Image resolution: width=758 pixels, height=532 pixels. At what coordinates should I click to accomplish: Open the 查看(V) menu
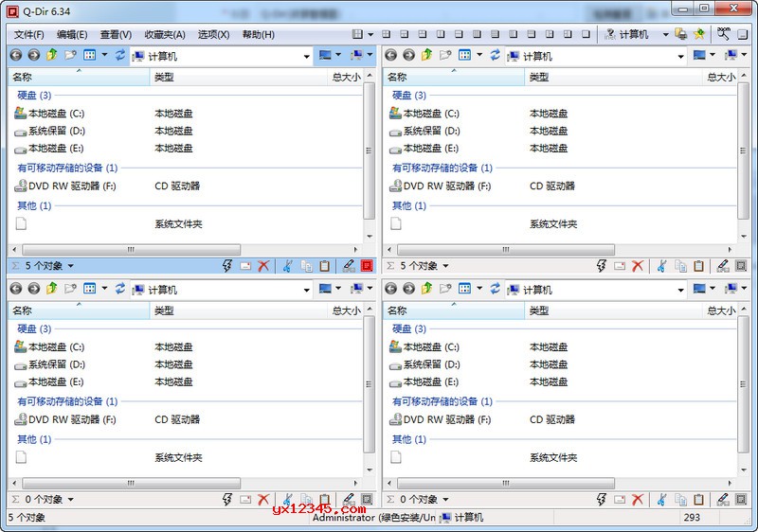[116, 34]
